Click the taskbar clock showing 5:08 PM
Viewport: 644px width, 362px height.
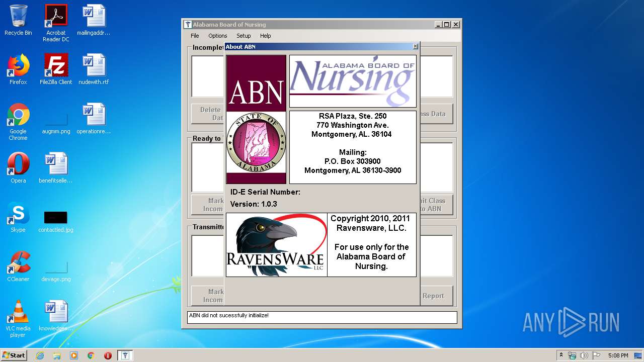tap(618, 355)
